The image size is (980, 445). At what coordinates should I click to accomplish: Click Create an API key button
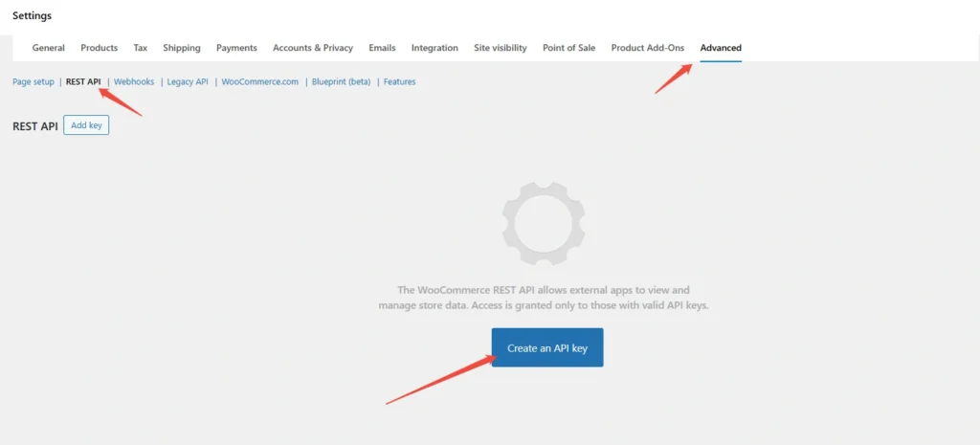[x=546, y=348]
